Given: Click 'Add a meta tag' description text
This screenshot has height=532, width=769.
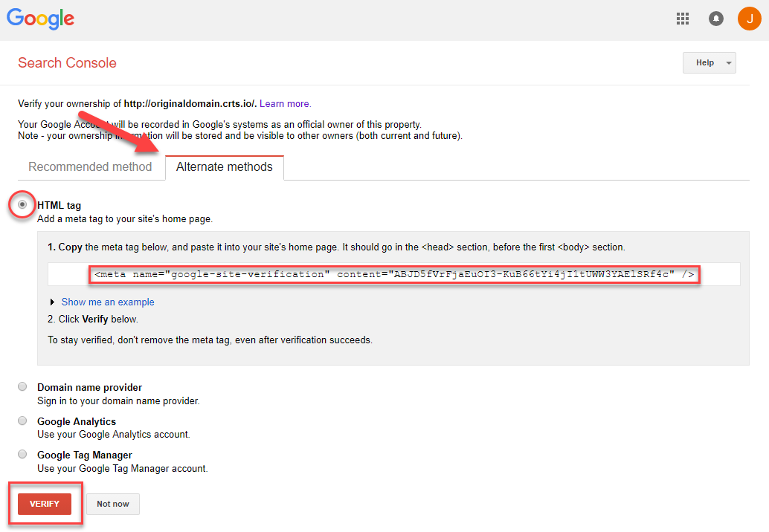Looking at the screenshot, I should click(125, 219).
